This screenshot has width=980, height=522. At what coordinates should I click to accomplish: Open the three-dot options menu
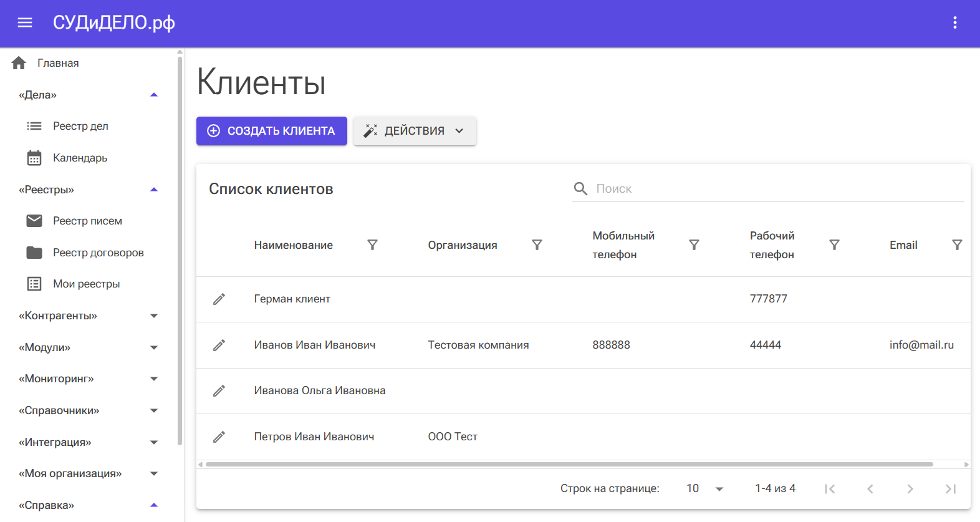954,23
